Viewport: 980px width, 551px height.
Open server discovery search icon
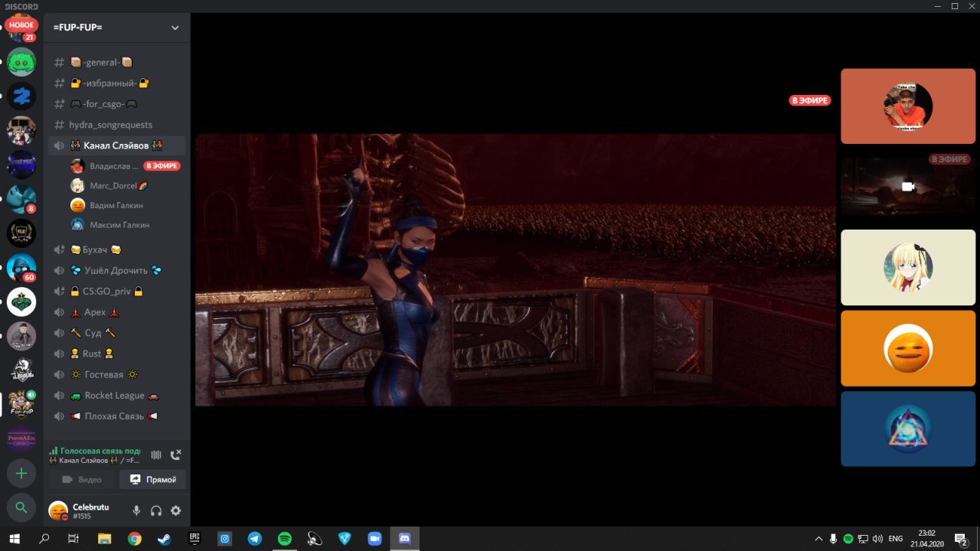(21, 507)
